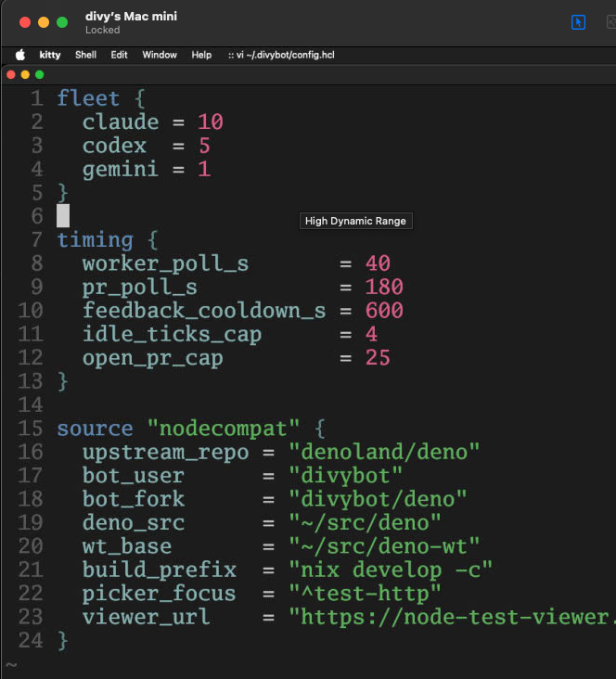The image size is (616, 679).
Task: Click the closing brace on line 13
Action: [x=63, y=382]
